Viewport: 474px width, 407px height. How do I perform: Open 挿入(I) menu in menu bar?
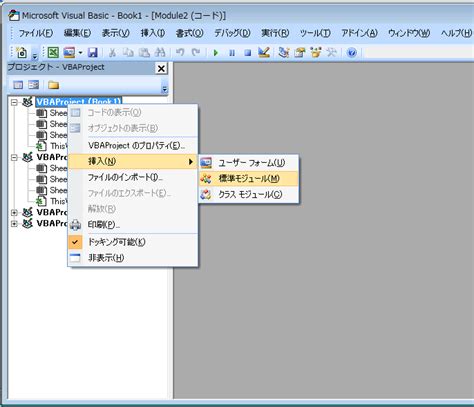[x=153, y=33]
